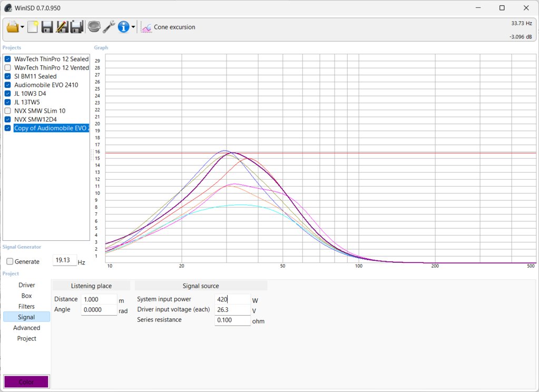Click the Series resistance field

[x=232, y=320]
